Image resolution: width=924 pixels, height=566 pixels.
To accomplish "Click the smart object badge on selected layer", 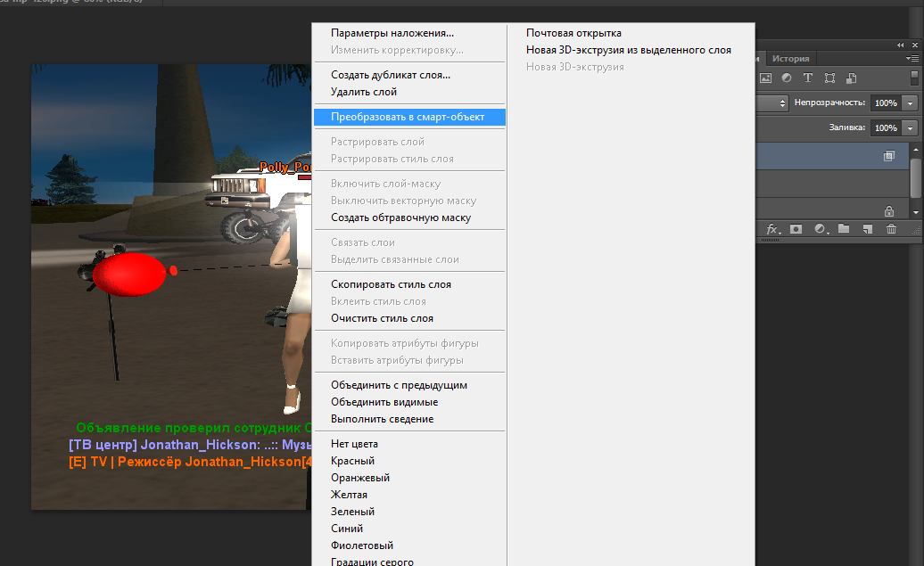I will tap(888, 156).
